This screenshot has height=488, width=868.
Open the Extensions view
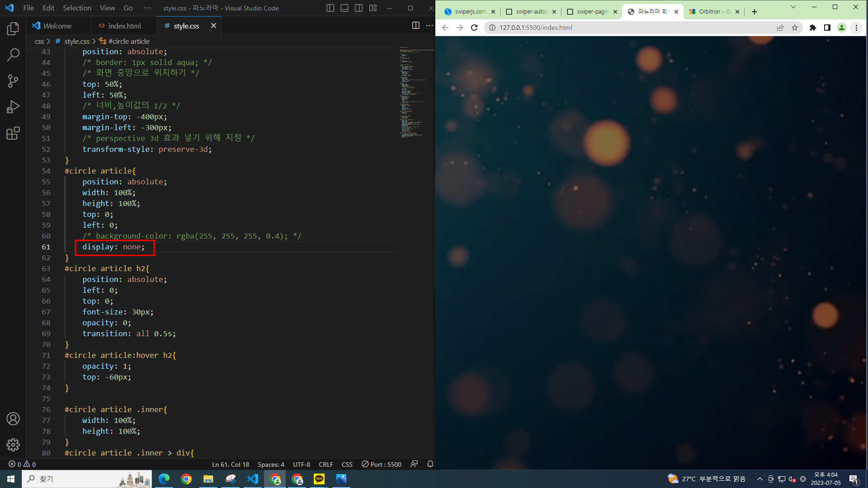[13, 133]
